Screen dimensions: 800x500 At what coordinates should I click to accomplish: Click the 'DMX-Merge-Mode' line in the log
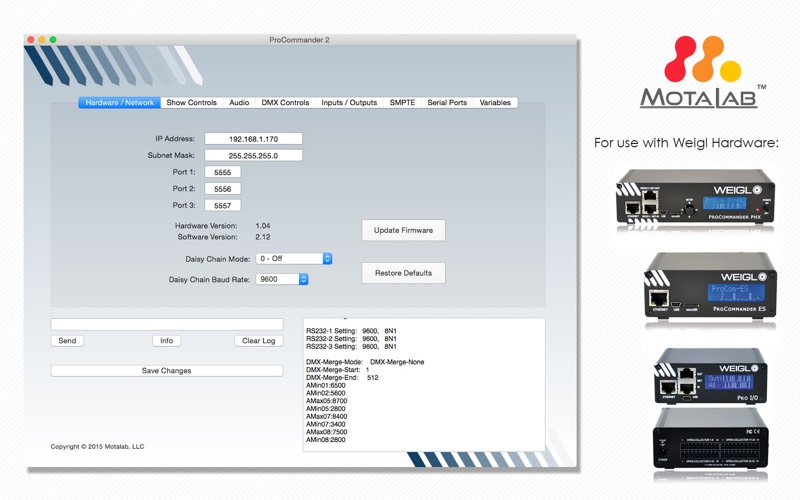click(365, 362)
